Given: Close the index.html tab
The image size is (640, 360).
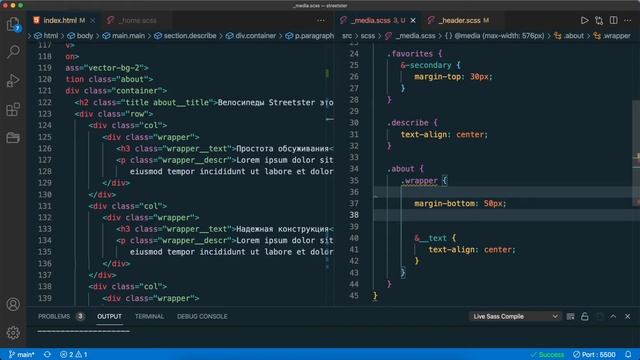Looking at the screenshot, I should point(93,20).
